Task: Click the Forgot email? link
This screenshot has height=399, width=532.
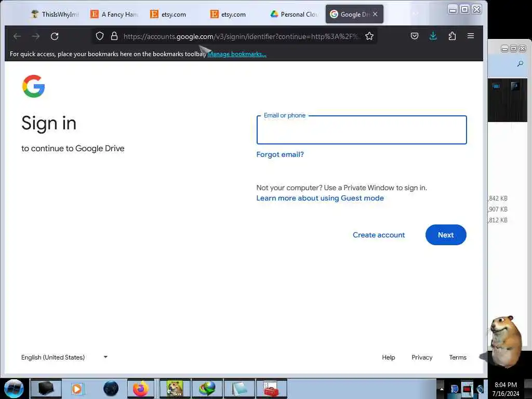Action: pos(280,154)
